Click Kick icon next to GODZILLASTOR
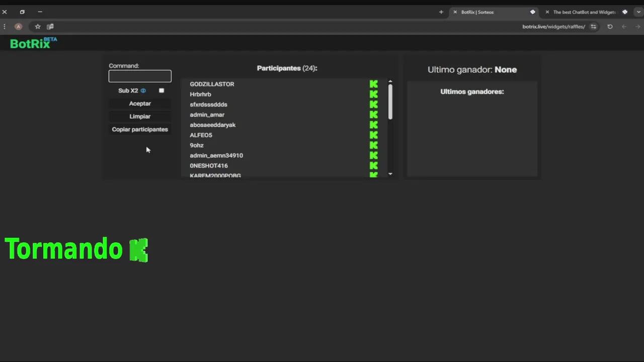 (373, 84)
